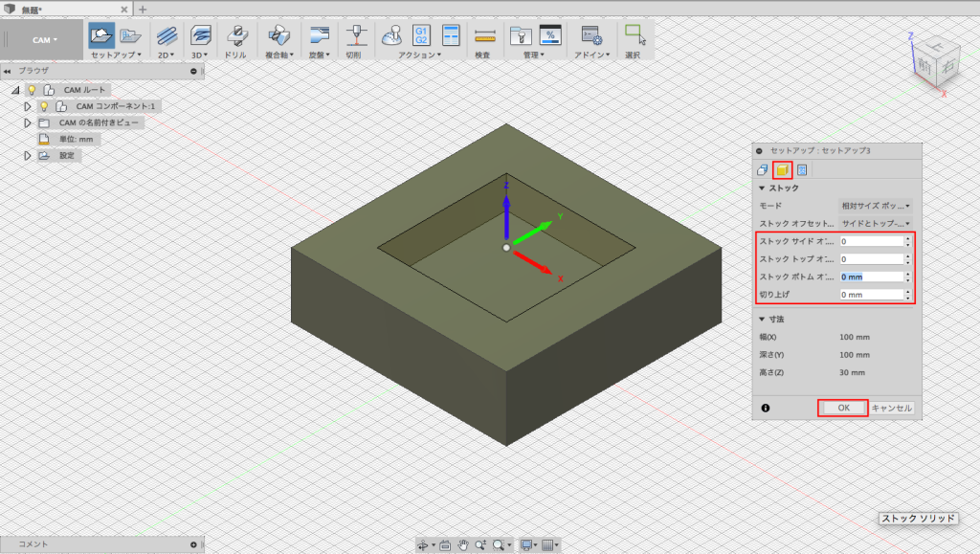Collapse the ストック section in the dialog

point(761,188)
